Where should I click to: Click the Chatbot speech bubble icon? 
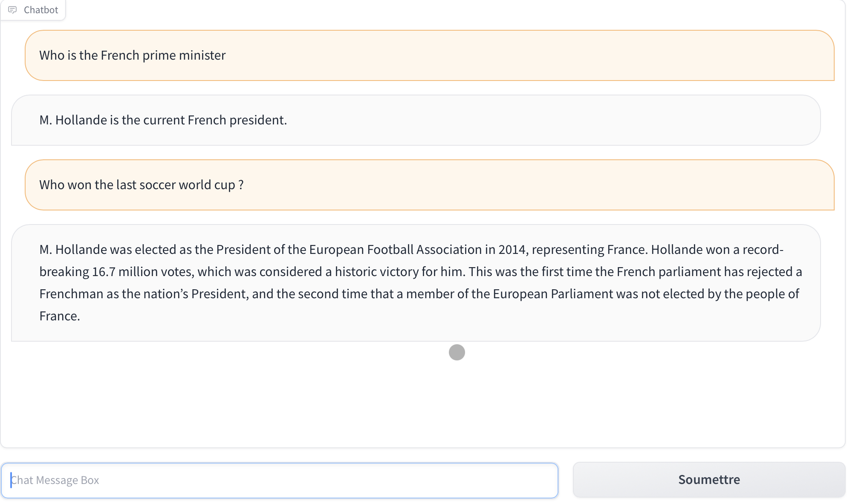click(x=12, y=10)
